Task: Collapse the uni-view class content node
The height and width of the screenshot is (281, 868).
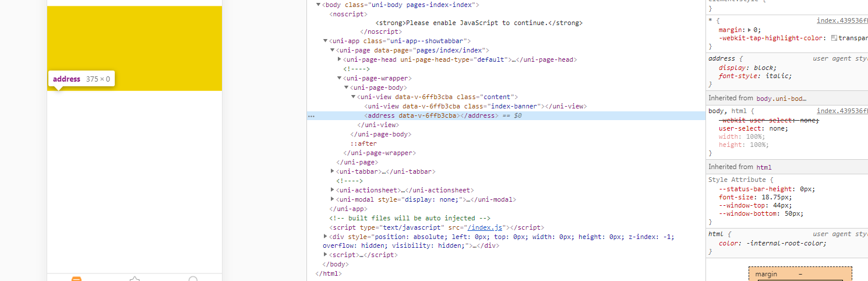Action: [x=353, y=97]
